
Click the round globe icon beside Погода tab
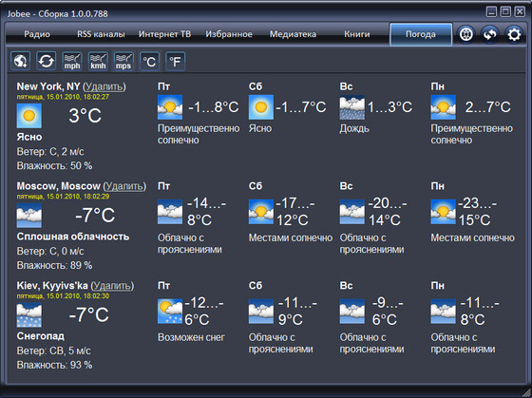pos(465,34)
